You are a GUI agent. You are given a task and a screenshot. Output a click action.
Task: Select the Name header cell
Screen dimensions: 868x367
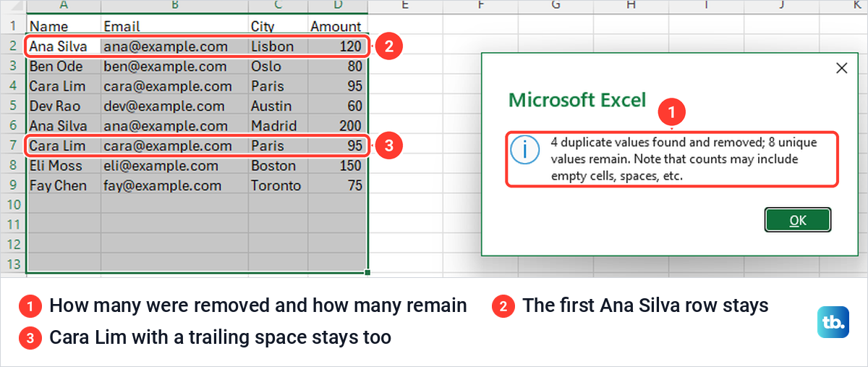(64, 26)
